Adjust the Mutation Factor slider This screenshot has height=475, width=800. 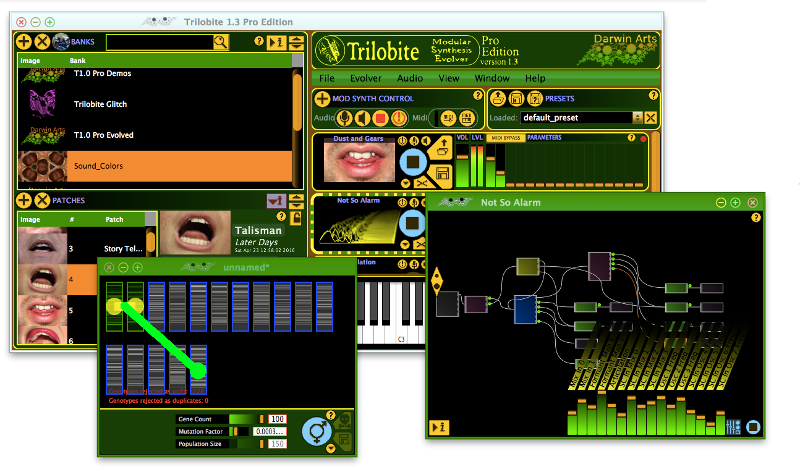point(240,432)
